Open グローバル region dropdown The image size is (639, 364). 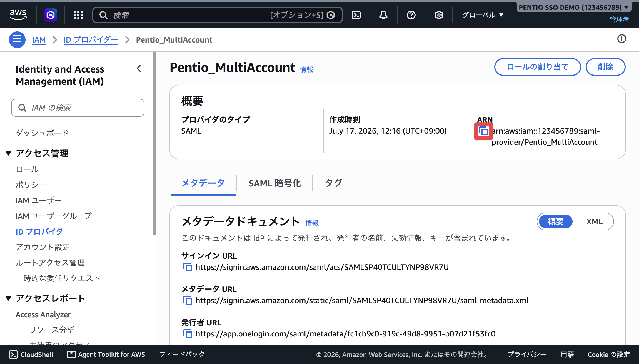click(x=483, y=15)
